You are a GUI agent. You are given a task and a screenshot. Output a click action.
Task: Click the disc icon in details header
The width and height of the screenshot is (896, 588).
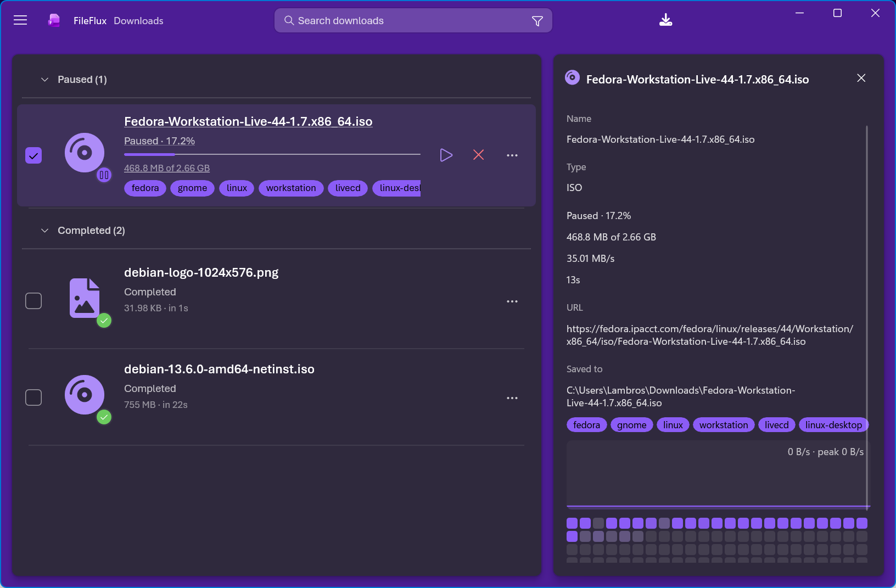573,77
